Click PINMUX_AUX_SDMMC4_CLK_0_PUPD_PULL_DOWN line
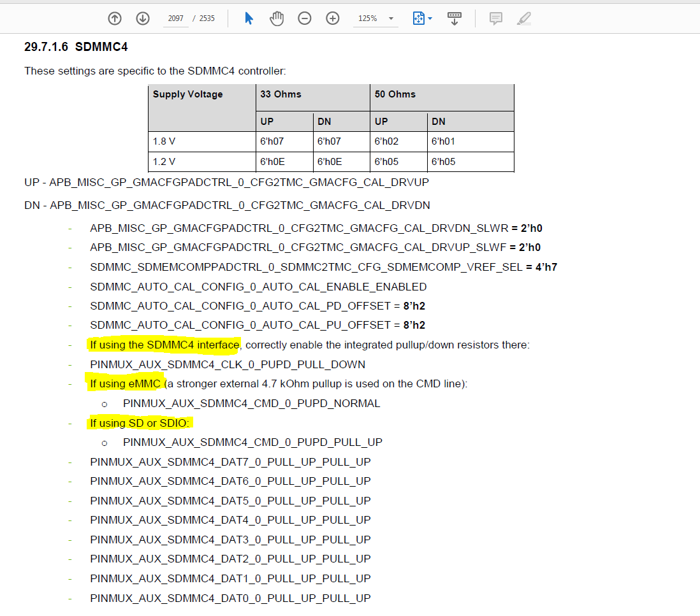Viewport: 700px width, 616px height. (228, 364)
